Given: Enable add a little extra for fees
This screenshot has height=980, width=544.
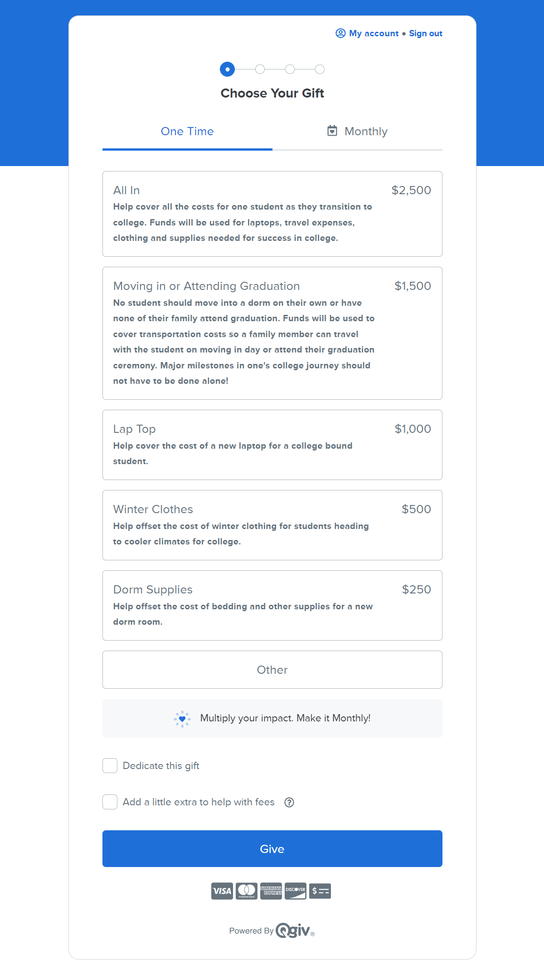Looking at the screenshot, I should pos(110,802).
